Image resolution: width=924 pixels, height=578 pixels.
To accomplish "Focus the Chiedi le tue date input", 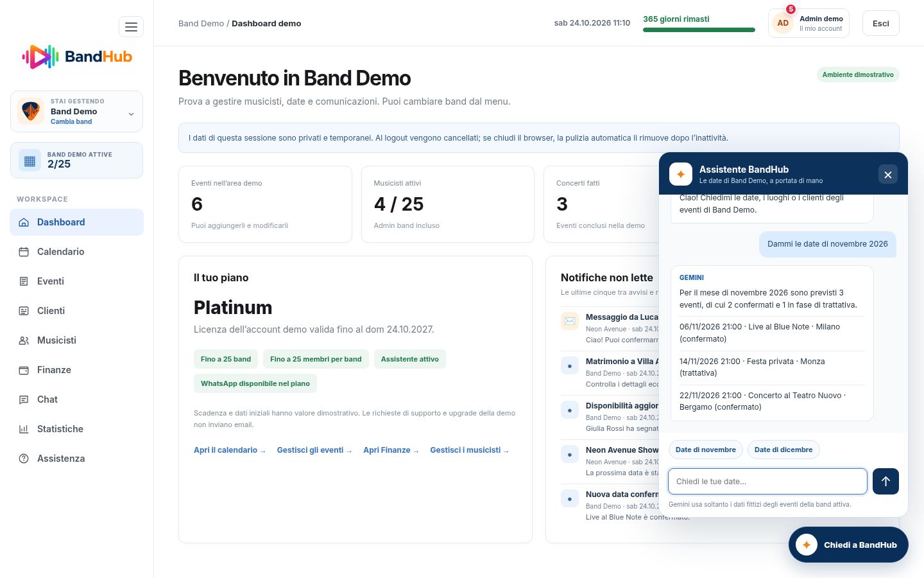I will (x=767, y=481).
